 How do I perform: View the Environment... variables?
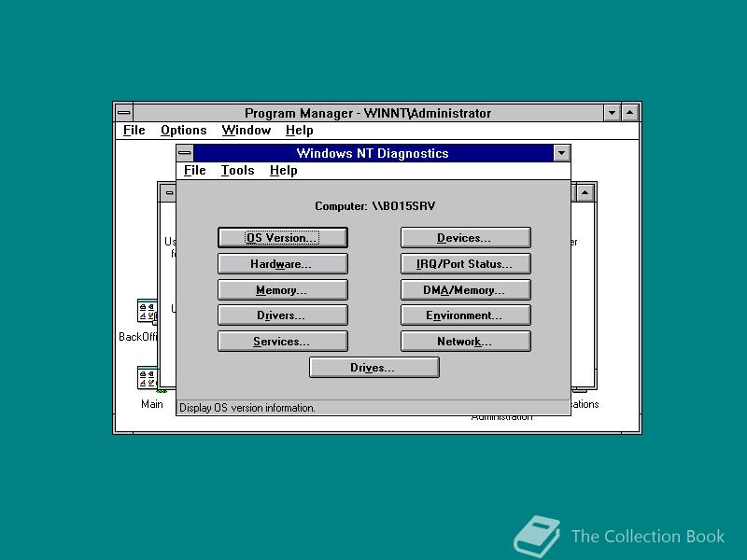465,315
